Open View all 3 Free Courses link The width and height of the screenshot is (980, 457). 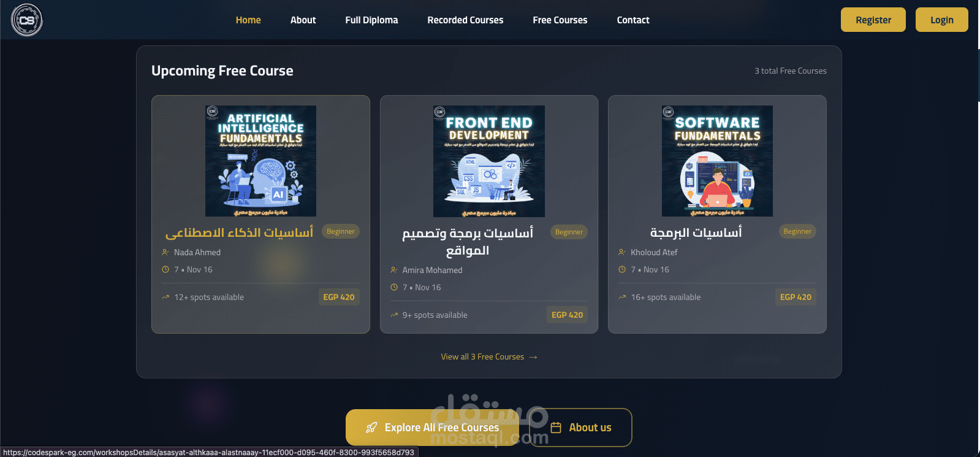[482, 356]
